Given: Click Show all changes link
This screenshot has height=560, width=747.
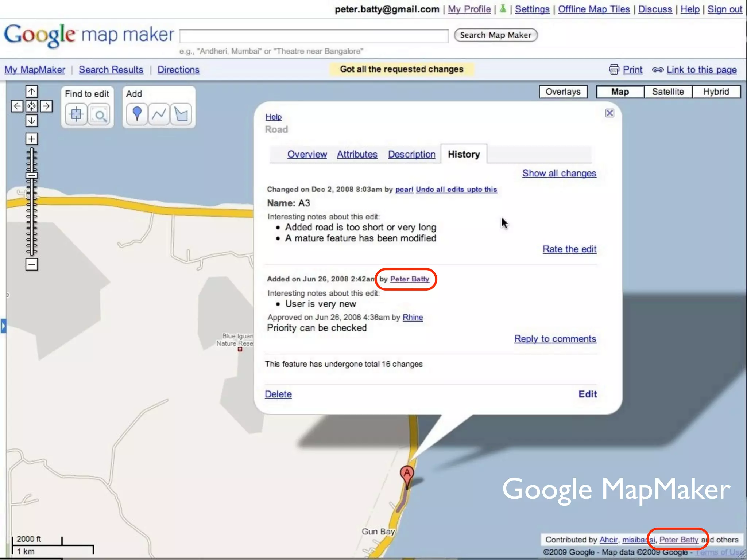Looking at the screenshot, I should (x=559, y=173).
